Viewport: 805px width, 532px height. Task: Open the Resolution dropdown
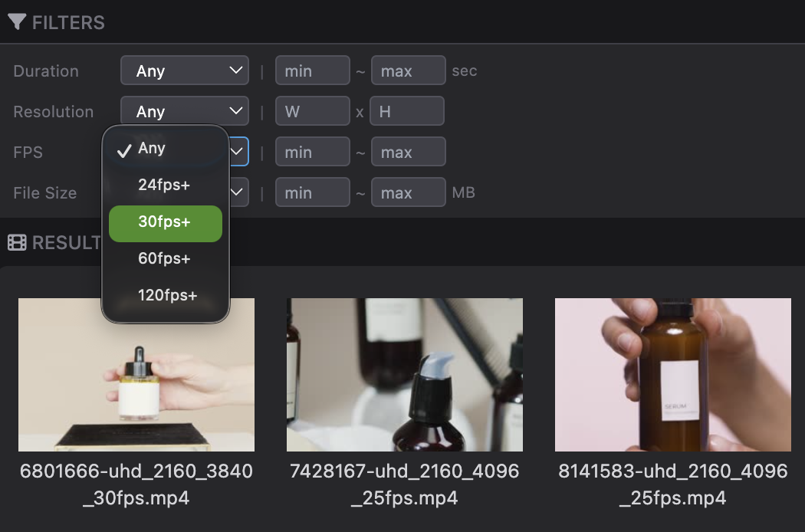(x=184, y=110)
